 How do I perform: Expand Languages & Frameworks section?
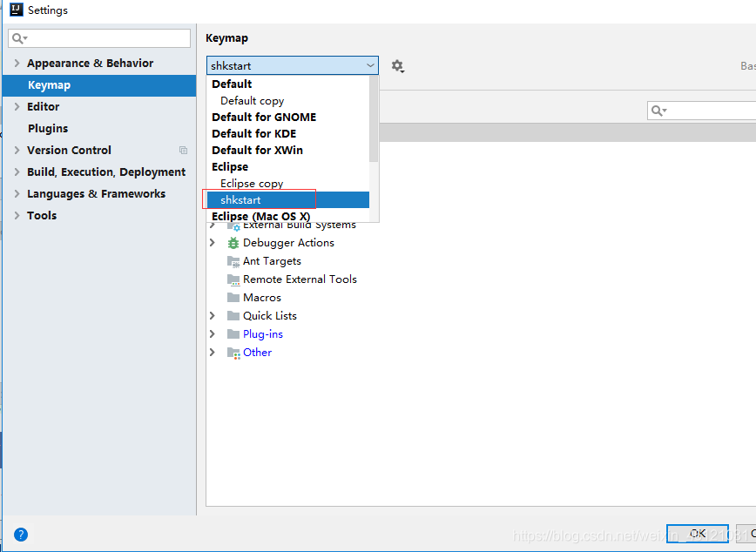(x=17, y=193)
